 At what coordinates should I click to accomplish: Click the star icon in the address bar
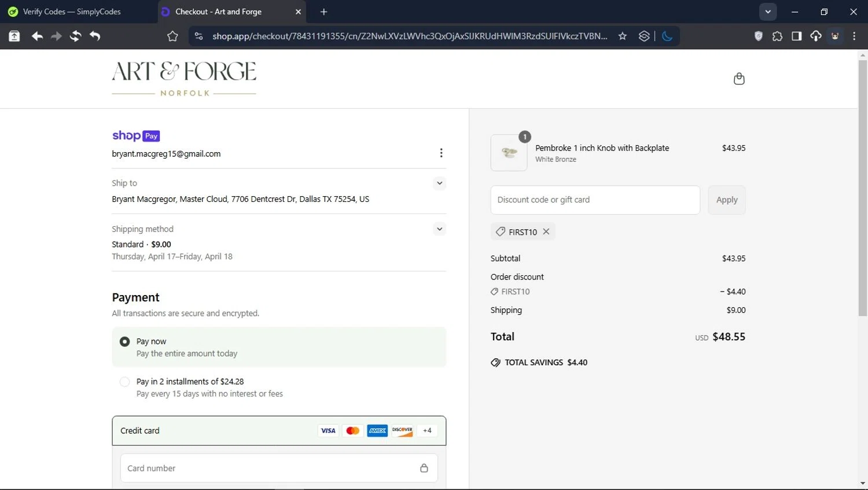point(623,36)
